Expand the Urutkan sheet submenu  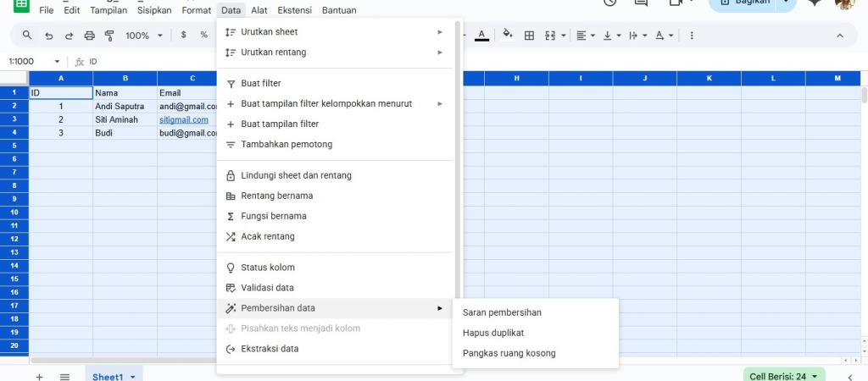coord(336,32)
